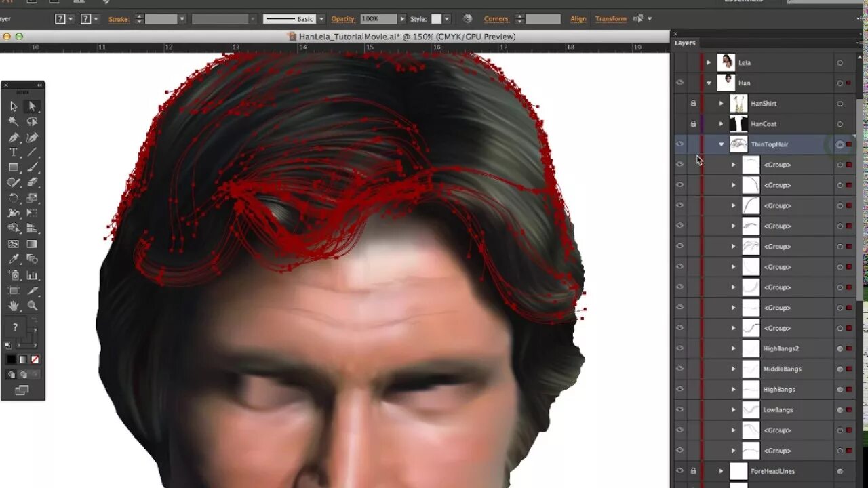
Task: Select the Perspective Grid tool
Action: click(x=32, y=228)
